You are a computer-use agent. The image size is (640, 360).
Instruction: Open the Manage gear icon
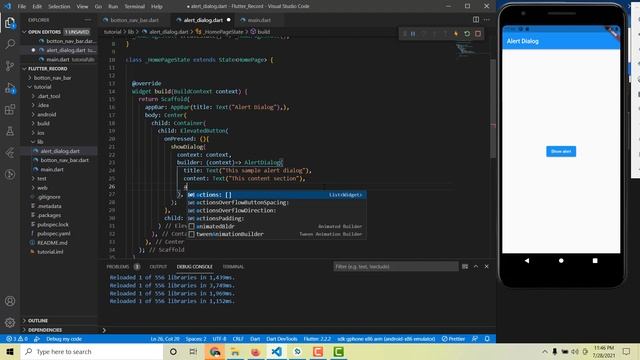point(10,322)
